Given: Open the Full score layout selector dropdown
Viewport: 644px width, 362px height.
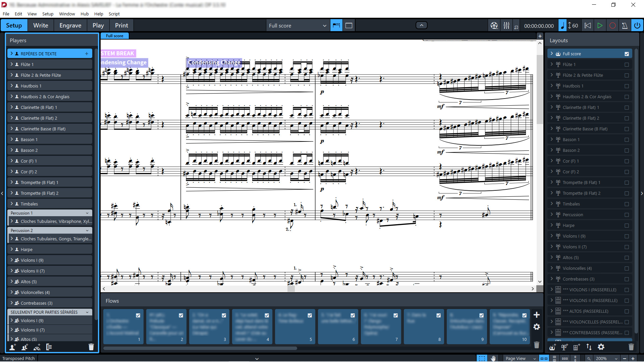Looking at the screenshot, I should [x=298, y=25].
